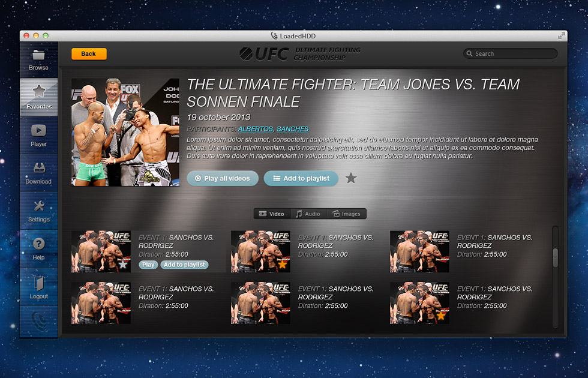
Task: Open the Browse folder icon in sidebar
Action: point(38,55)
